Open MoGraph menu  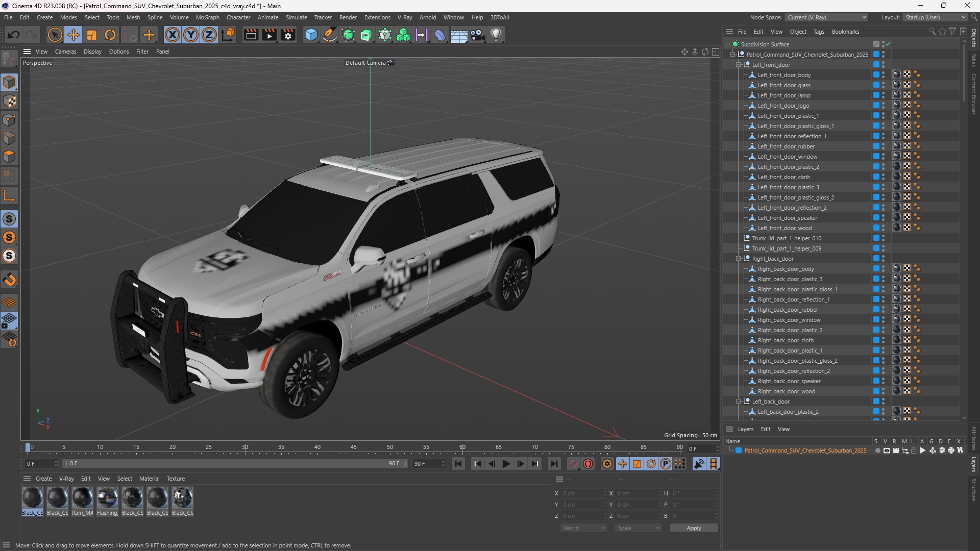tap(207, 17)
